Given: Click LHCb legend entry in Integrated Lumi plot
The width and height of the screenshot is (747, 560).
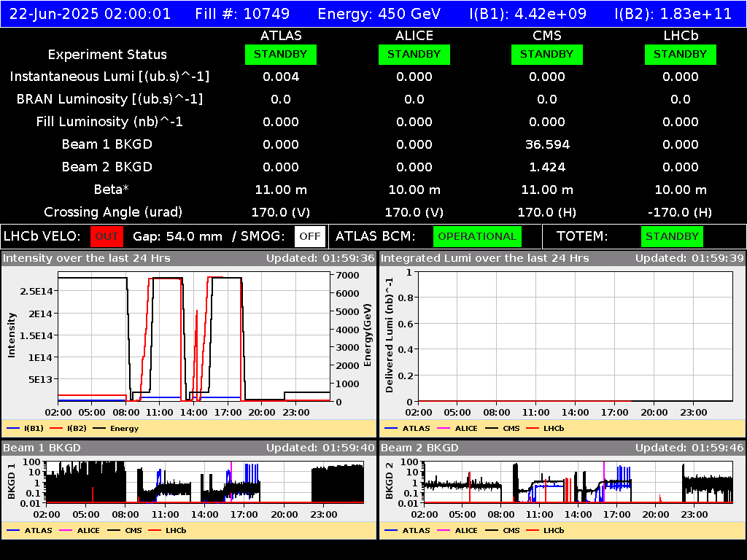Looking at the screenshot, I should pyautogui.click(x=545, y=429).
